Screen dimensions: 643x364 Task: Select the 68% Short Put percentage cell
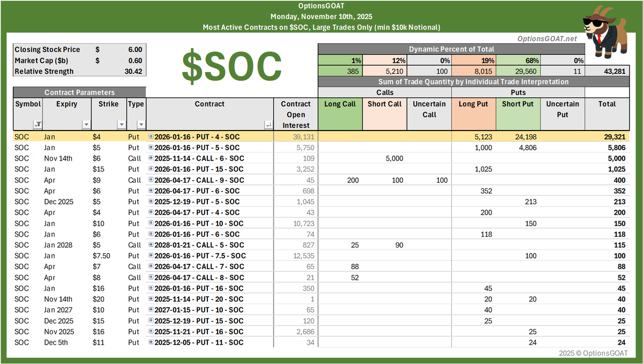click(x=518, y=60)
